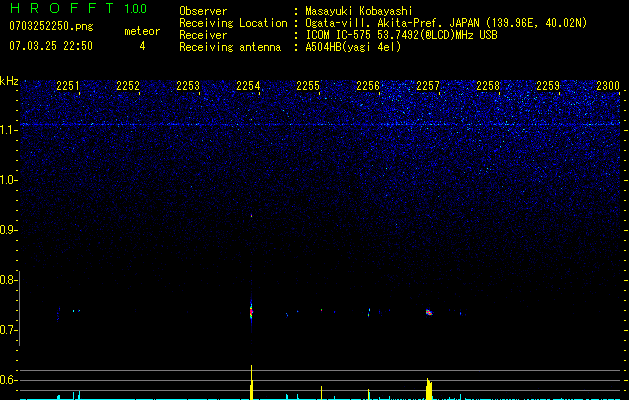Click the 2300 time label
The width and height of the screenshot is (629, 400).
tap(608, 87)
